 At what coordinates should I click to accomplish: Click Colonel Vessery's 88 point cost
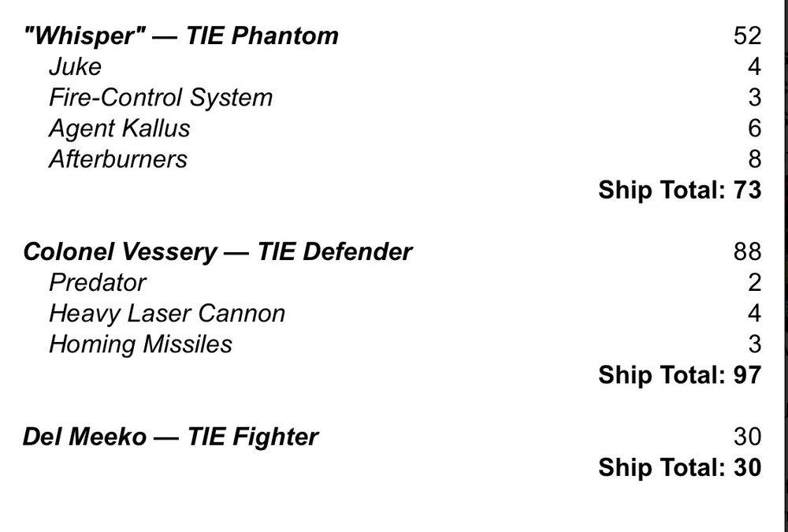coord(746,252)
